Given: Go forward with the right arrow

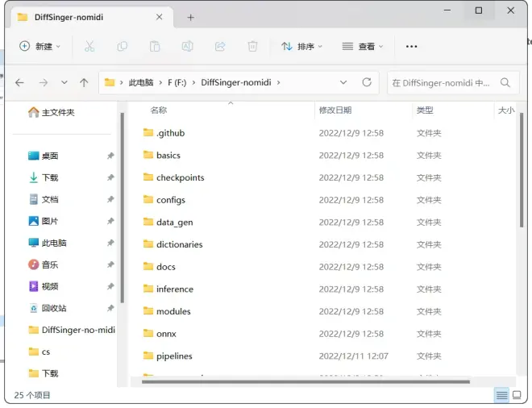Looking at the screenshot, I should click(43, 82).
